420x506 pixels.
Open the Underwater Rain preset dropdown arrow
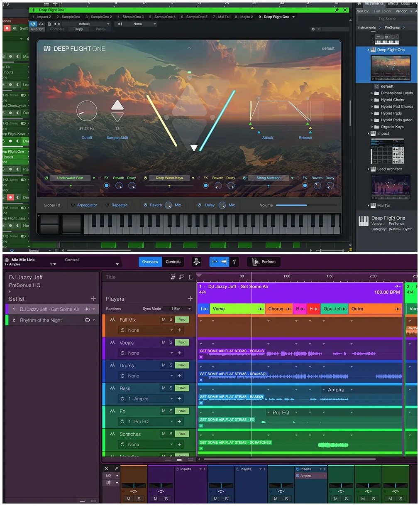click(x=94, y=178)
